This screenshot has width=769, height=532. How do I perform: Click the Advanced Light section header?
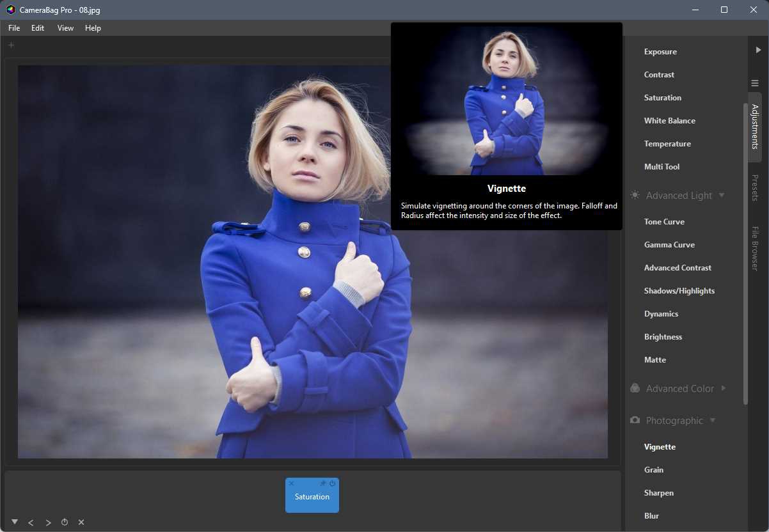(x=678, y=196)
